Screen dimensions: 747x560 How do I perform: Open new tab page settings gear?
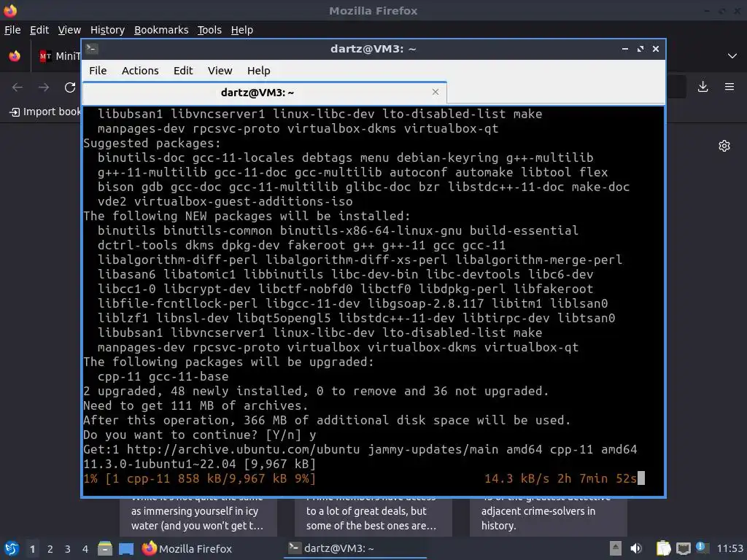pyautogui.click(x=724, y=146)
